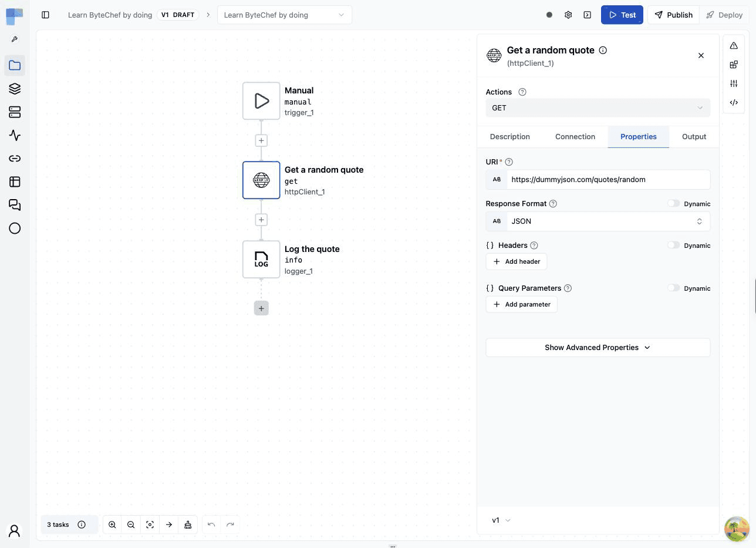
Task: Fit workflow view to screen
Action: click(x=150, y=525)
